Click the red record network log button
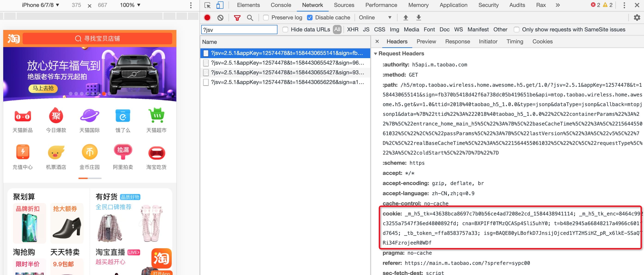644x275 pixels. click(207, 18)
